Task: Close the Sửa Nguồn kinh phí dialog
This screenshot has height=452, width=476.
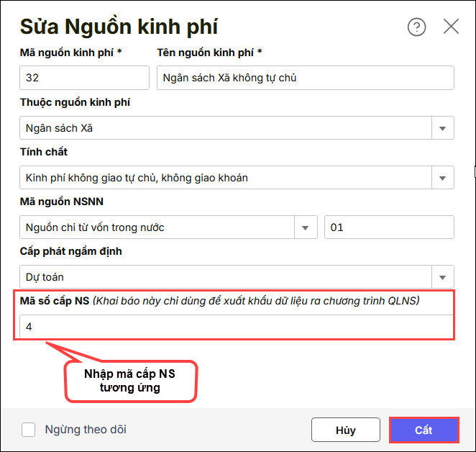Action: pyautogui.click(x=451, y=27)
